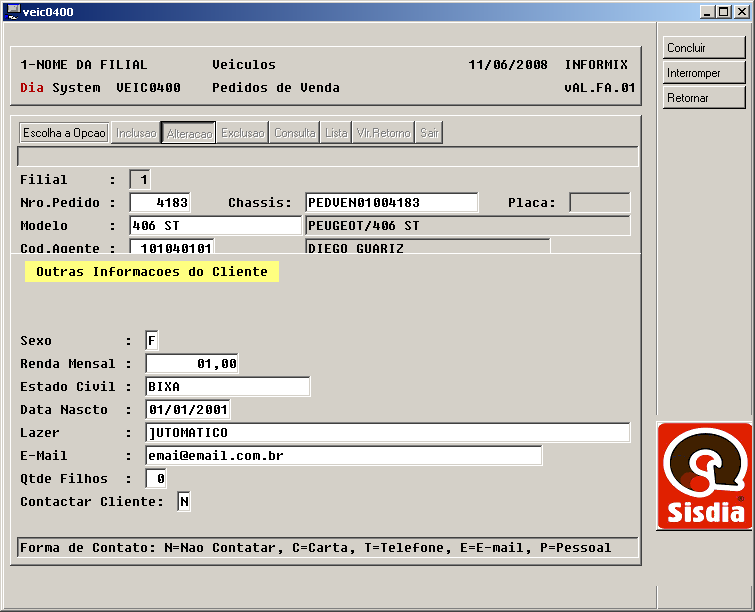The width and height of the screenshot is (755, 612).
Task: Maximize the veic0400 window
Action: 723,12
